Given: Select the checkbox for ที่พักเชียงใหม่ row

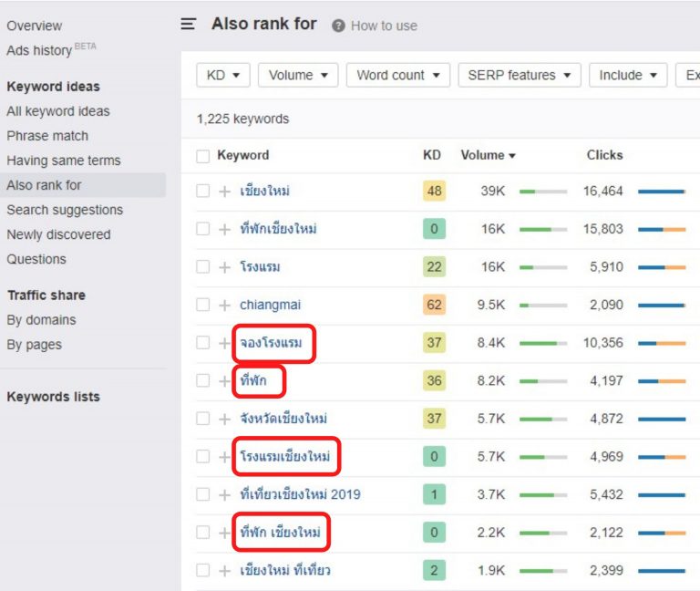Looking at the screenshot, I should (203, 229).
